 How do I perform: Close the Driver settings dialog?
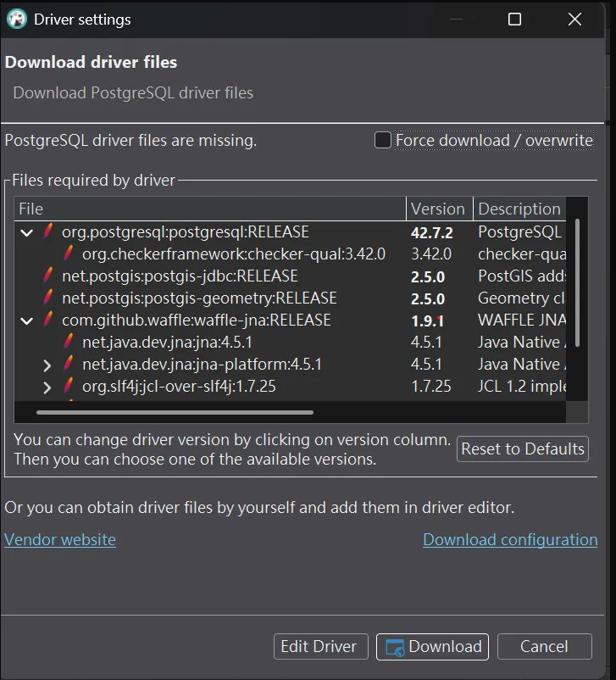574,20
